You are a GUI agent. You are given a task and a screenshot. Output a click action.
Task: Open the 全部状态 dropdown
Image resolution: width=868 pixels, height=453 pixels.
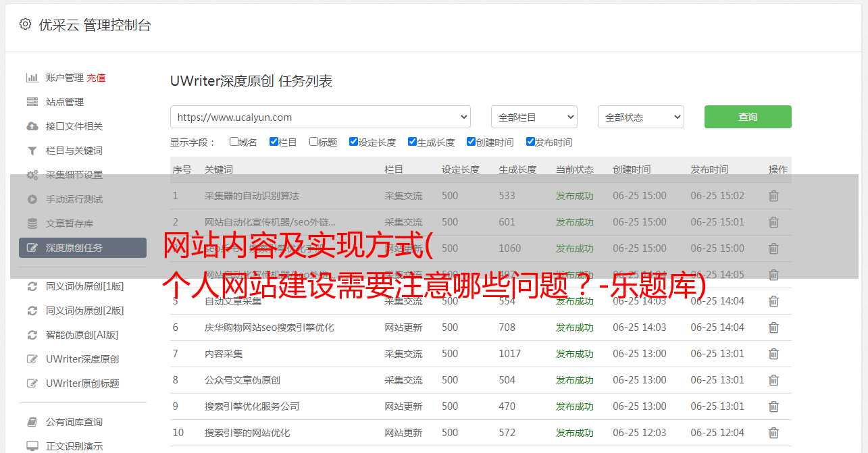(641, 117)
